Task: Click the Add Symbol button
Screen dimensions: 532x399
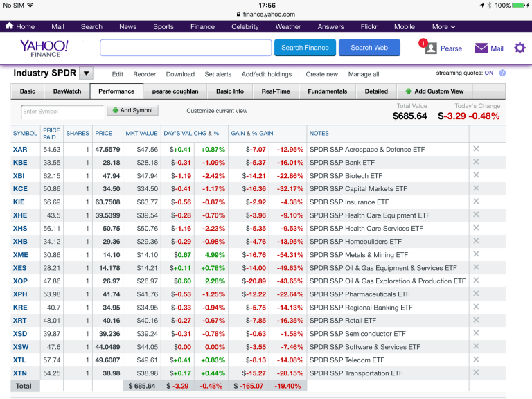Action: (132, 110)
